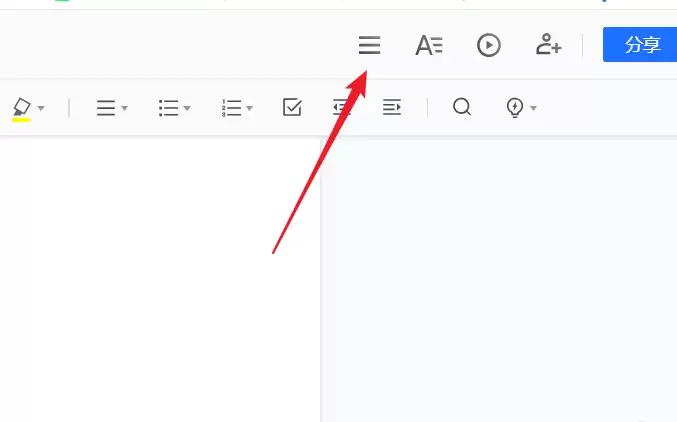677x422 pixels.
Task: Open the text style formatting panel
Action: tap(429, 45)
